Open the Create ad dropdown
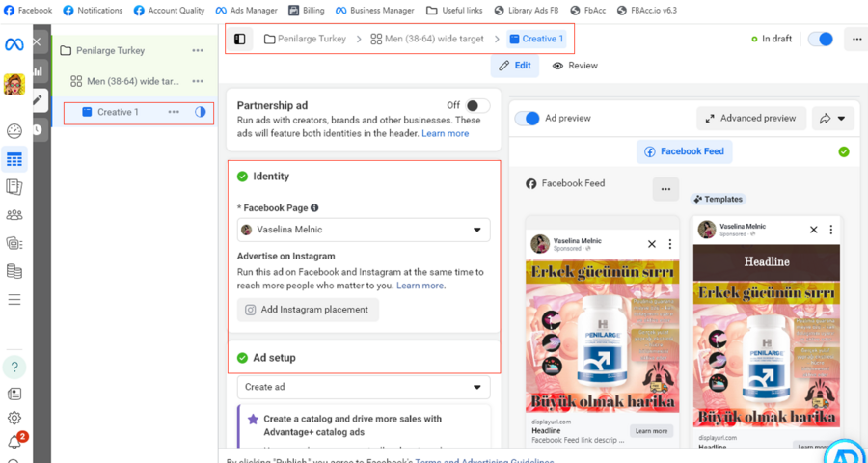Image resolution: width=868 pixels, height=463 pixels. [x=364, y=387]
